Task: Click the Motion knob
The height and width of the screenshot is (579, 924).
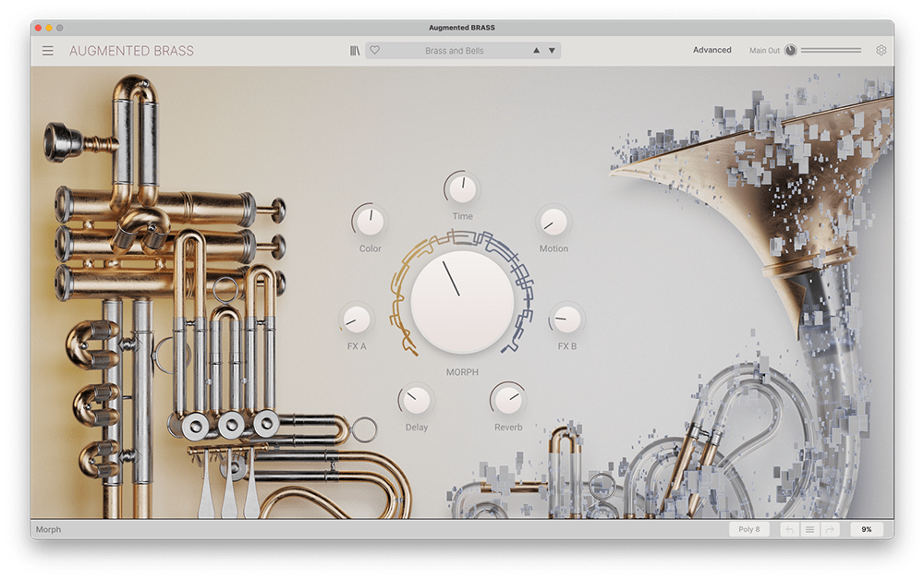Action: click(553, 222)
